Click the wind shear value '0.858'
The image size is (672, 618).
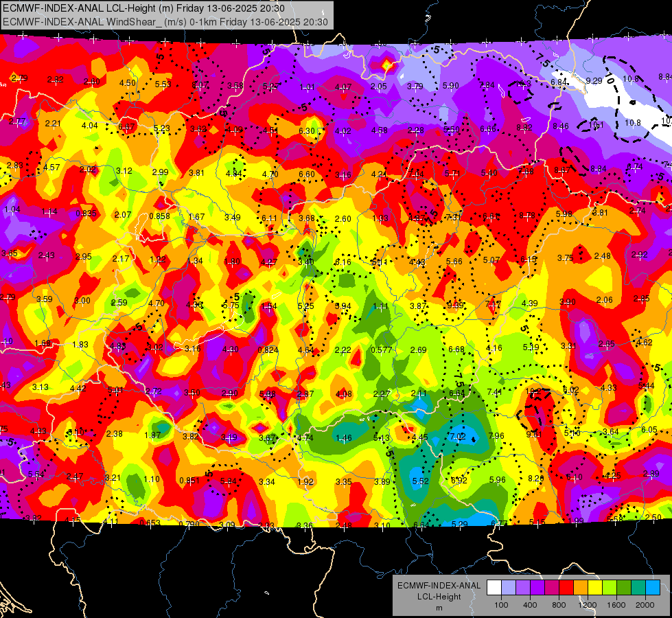(x=159, y=216)
